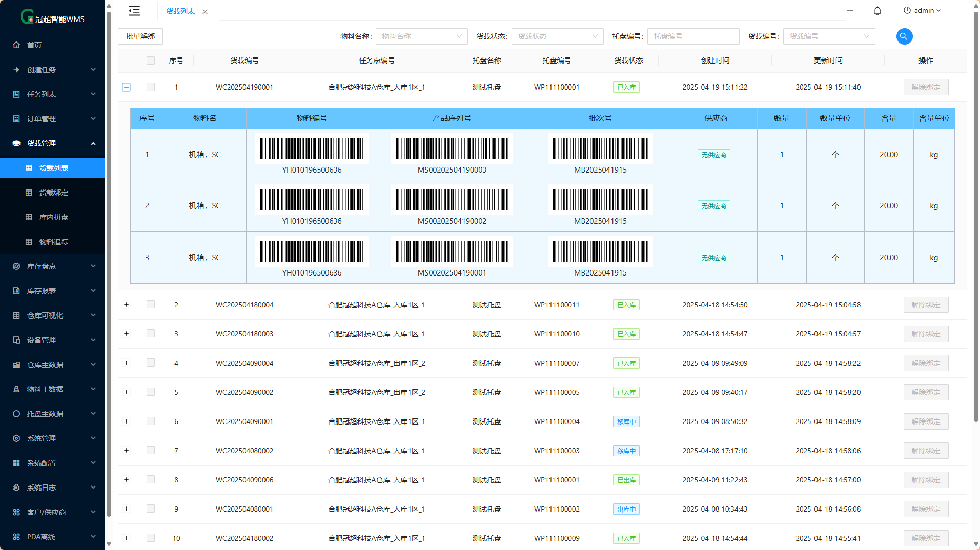Open the 物料名称 dropdown filter
Viewport: 980px width, 550px height.
[421, 36]
